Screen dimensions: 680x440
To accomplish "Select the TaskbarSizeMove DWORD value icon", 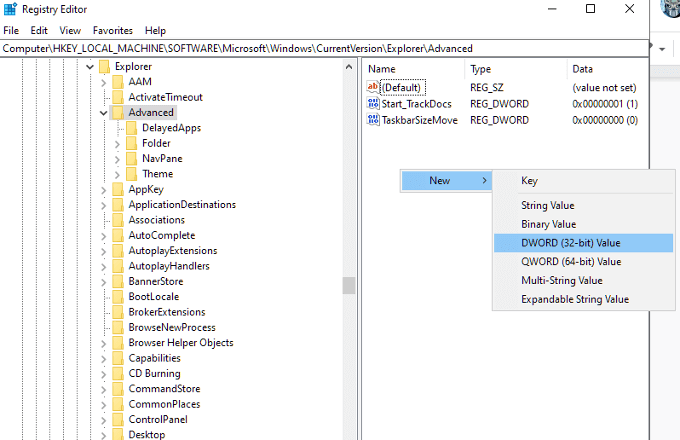I will pos(373,120).
